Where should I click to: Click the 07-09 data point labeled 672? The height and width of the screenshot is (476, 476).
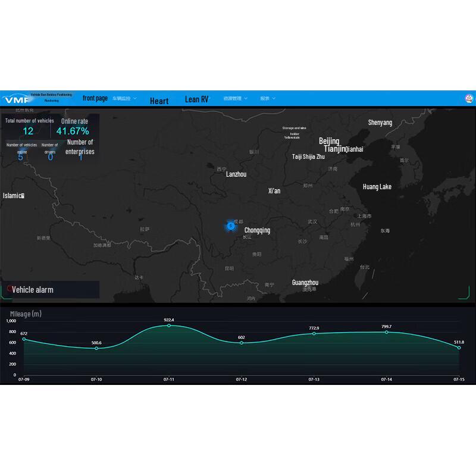[24, 339]
